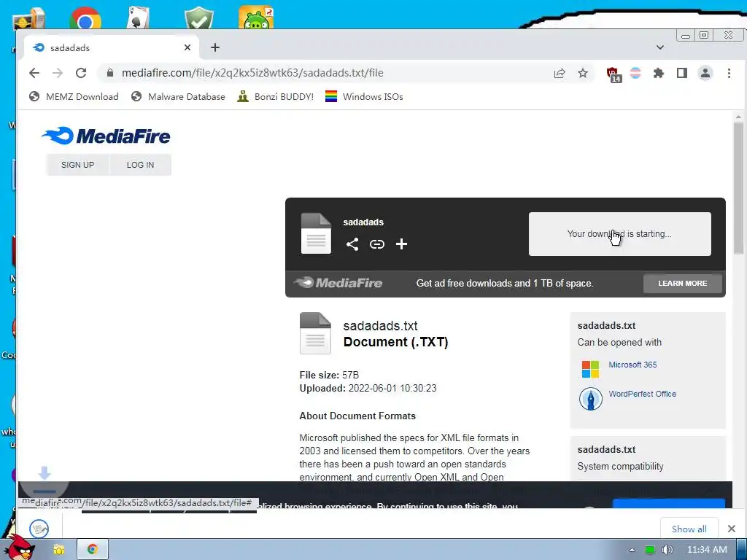Close the downloads bar
This screenshot has height=560, width=747.
pyautogui.click(x=731, y=529)
